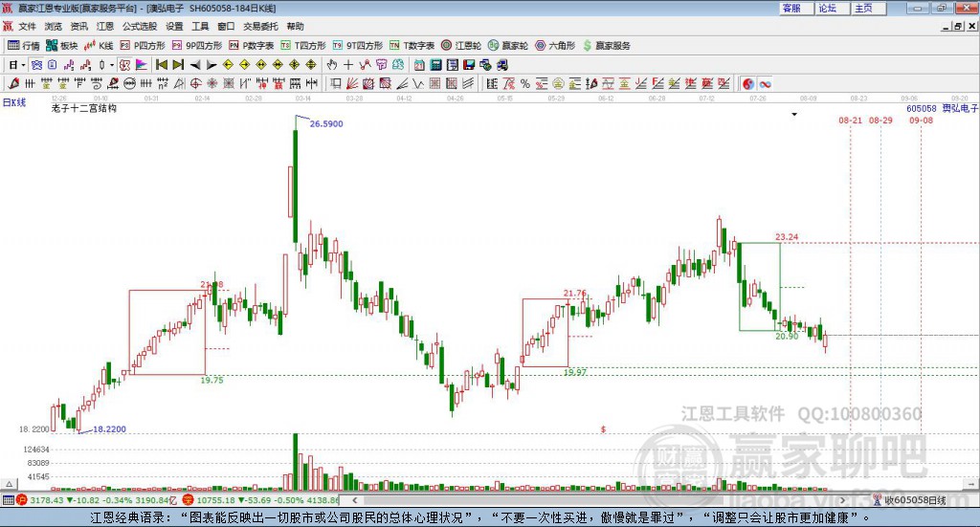Open the 六角形 hexagon tool
980x527 pixels.
point(555,46)
